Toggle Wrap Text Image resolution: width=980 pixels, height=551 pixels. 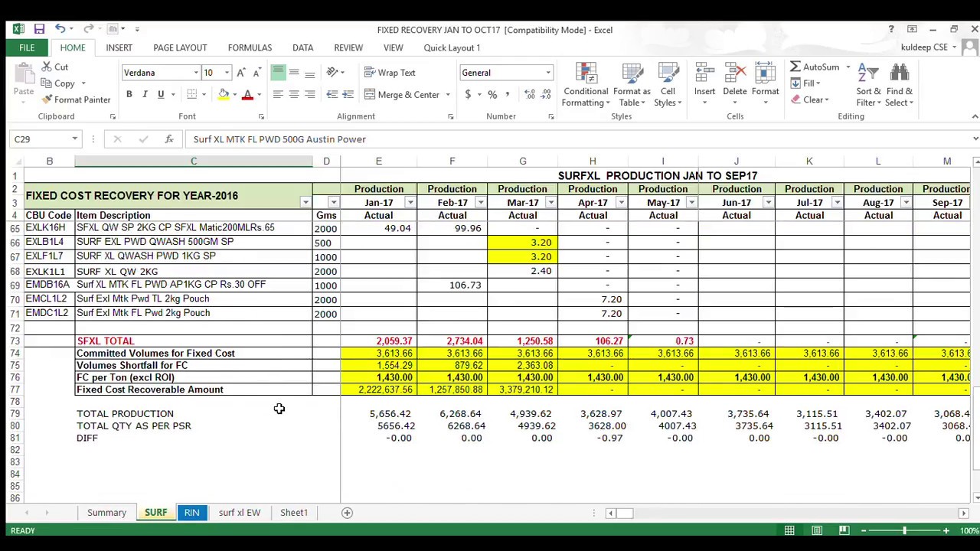pos(390,73)
